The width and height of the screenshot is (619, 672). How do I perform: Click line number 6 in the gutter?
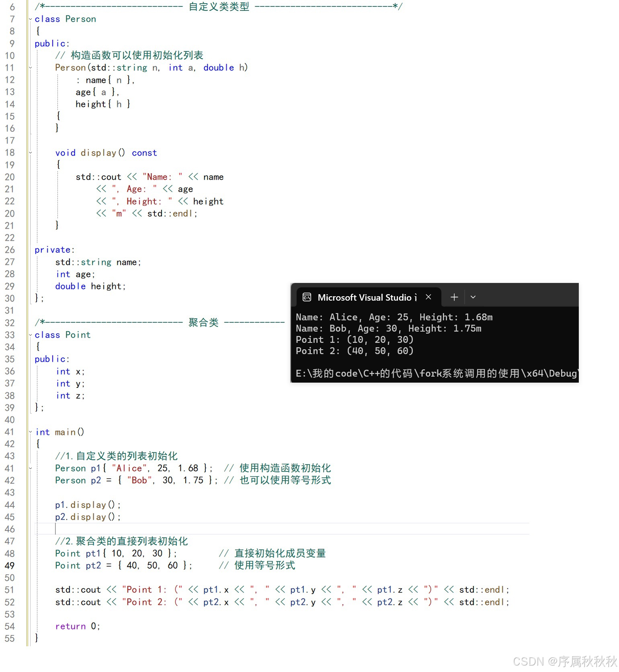[12, 7]
